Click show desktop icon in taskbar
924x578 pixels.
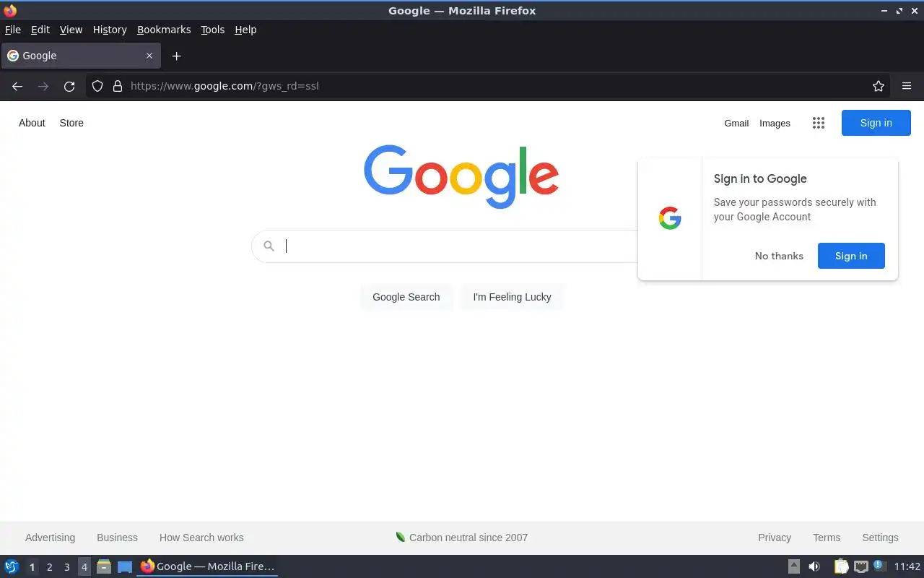(x=125, y=566)
